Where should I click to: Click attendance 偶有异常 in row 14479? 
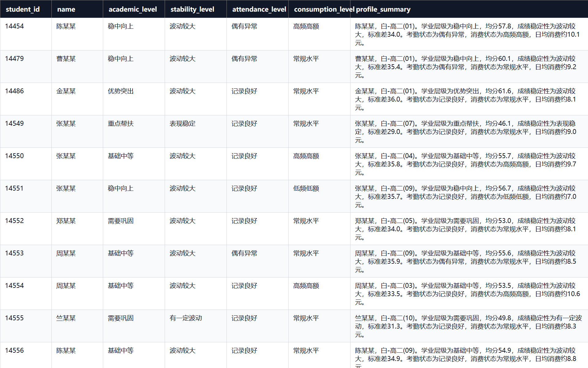click(x=244, y=59)
